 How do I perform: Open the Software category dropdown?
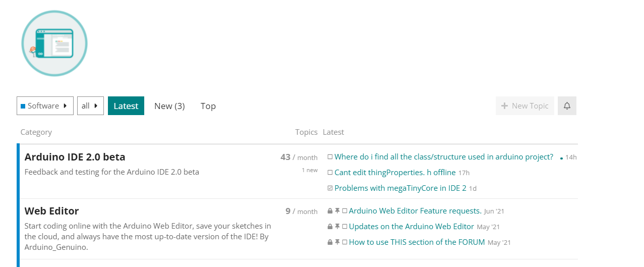[x=45, y=106]
